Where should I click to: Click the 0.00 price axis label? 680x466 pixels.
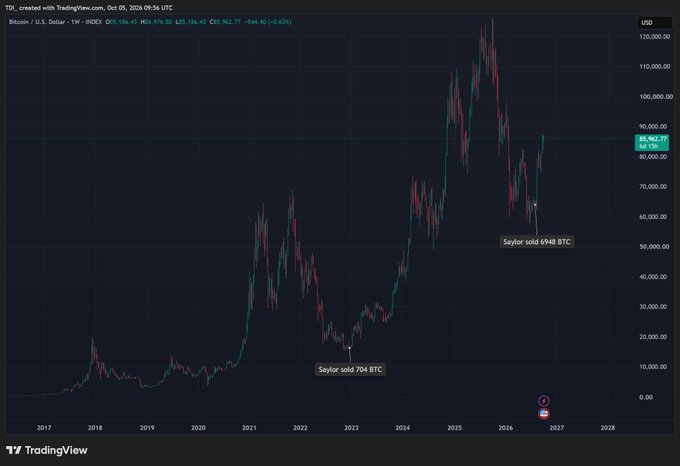[x=646, y=397]
